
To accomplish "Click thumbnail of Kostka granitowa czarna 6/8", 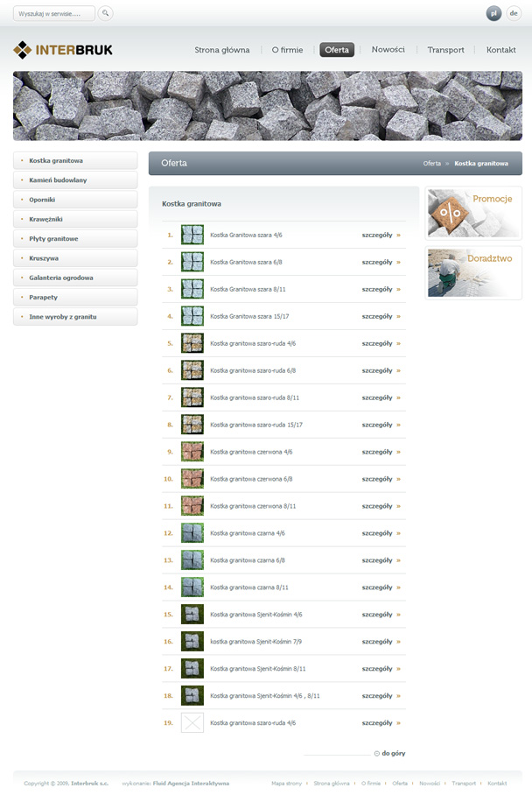I will (x=192, y=560).
